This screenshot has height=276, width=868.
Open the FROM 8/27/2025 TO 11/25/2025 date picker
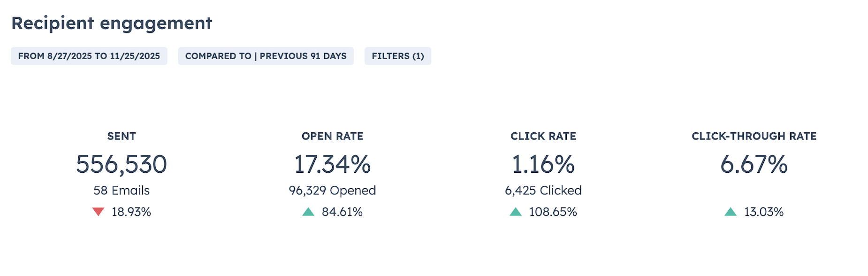tap(89, 56)
